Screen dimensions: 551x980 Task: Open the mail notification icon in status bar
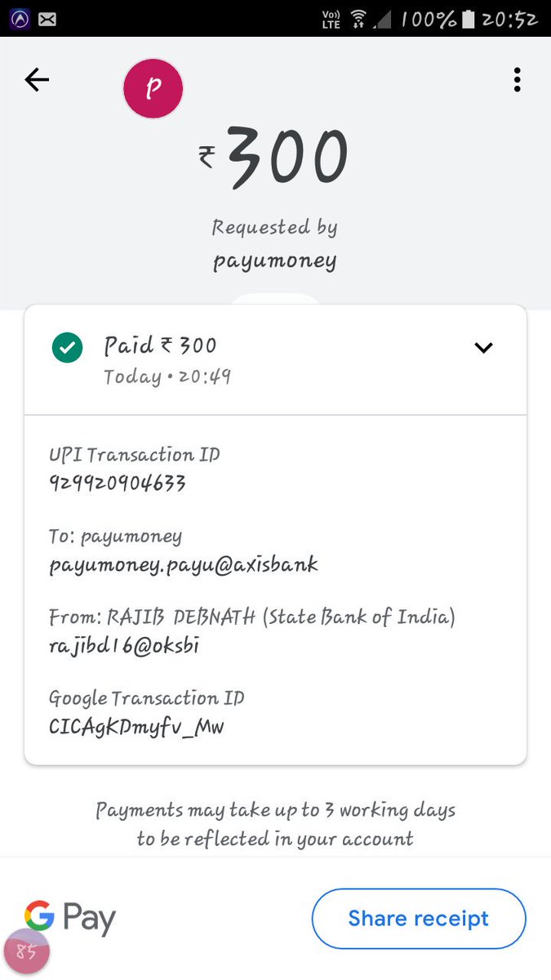[x=47, y=18]
